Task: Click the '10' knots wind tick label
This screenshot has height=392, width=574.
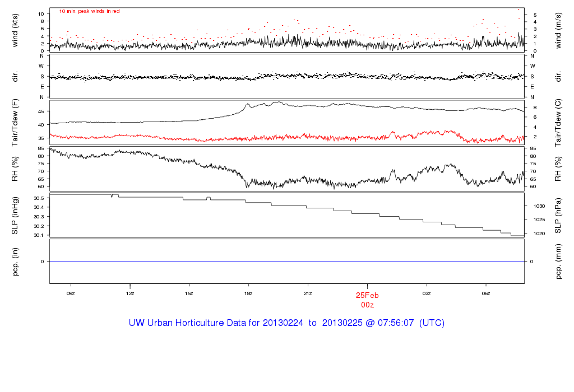Action: click(x=41, y=14)
